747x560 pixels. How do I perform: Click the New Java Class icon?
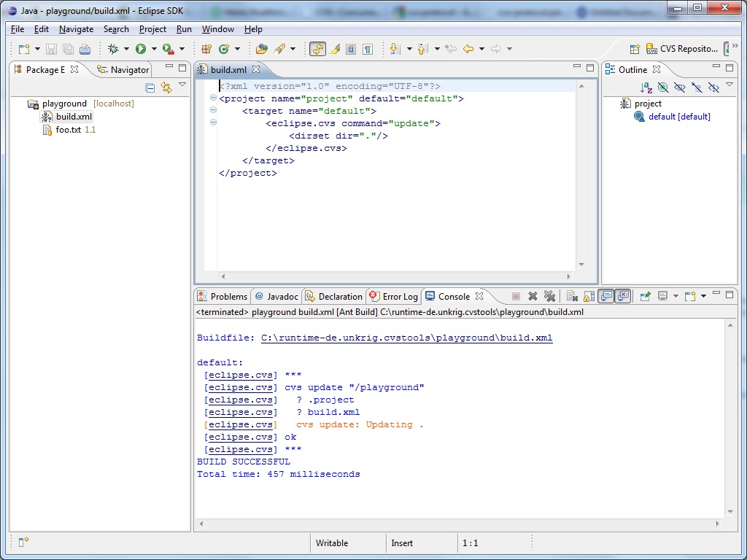224,49
